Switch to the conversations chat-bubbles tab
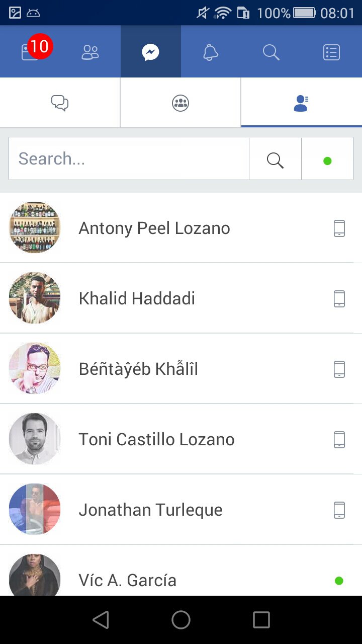The width and height of the screenshot is (362, 644). tap(60, 103)
